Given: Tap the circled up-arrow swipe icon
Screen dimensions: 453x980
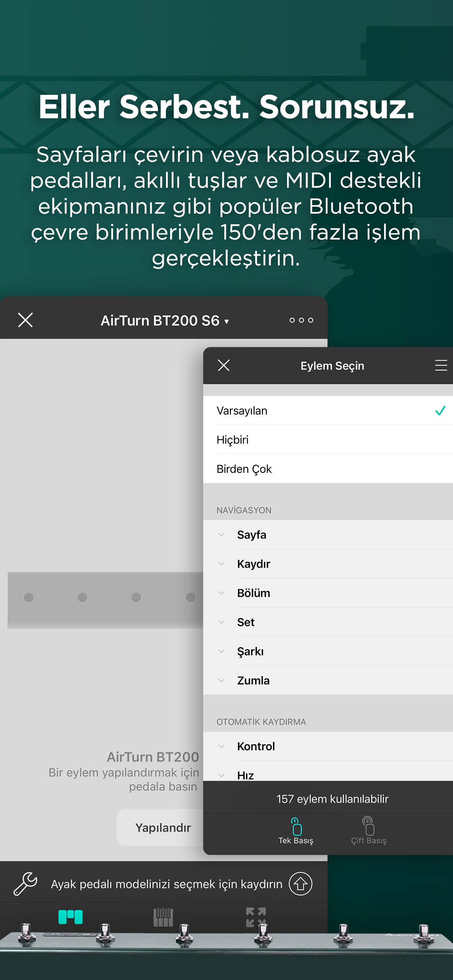Looking at the screenshot, I should [x=300, y=884].
